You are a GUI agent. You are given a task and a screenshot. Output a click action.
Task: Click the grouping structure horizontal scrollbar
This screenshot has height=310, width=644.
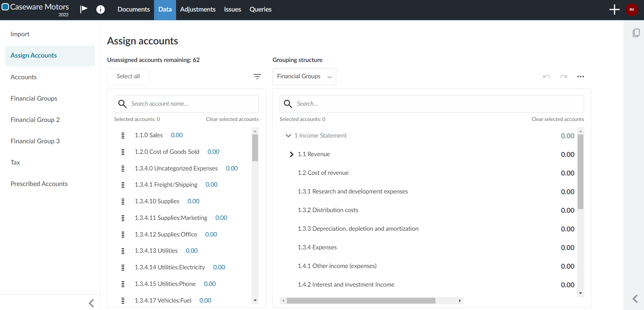coord(361,301)
